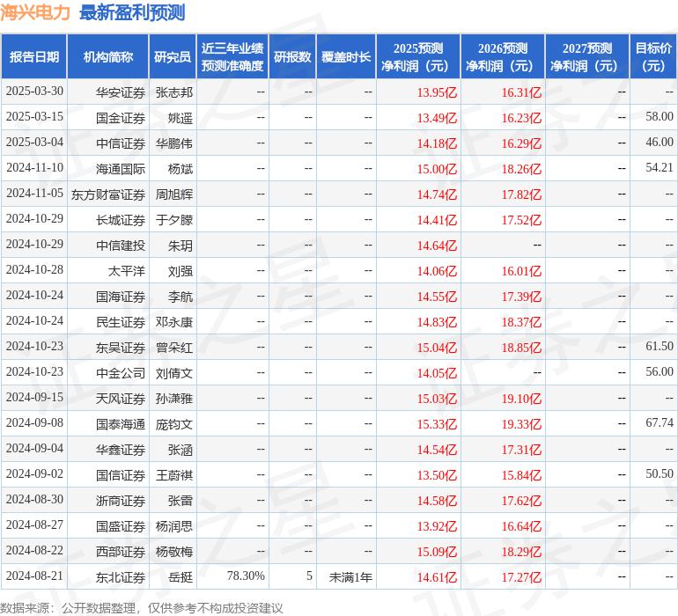Select the 目标价 column header
Screen dimensions: 678x616
coord(653,56)
